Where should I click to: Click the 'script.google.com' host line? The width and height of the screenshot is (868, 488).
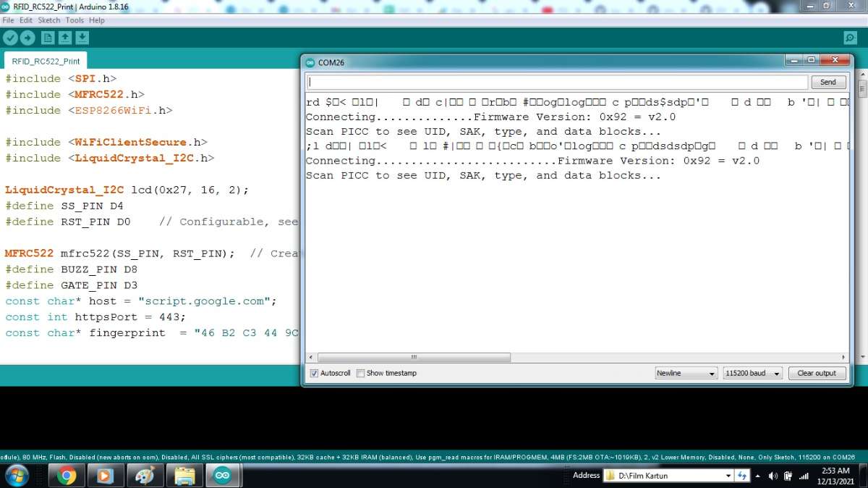[141, 301]
